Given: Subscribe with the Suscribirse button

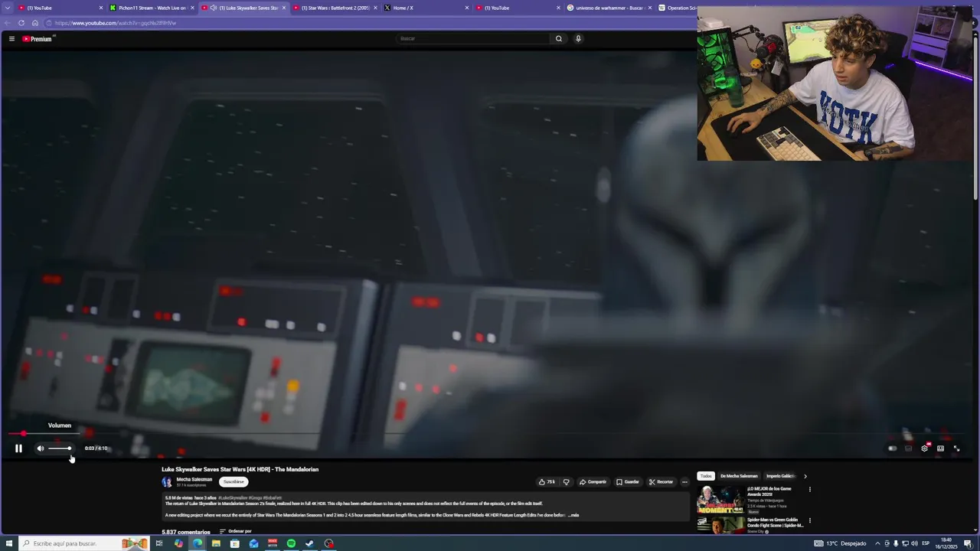Looking at the screenshot, I should tap(234, 482).
